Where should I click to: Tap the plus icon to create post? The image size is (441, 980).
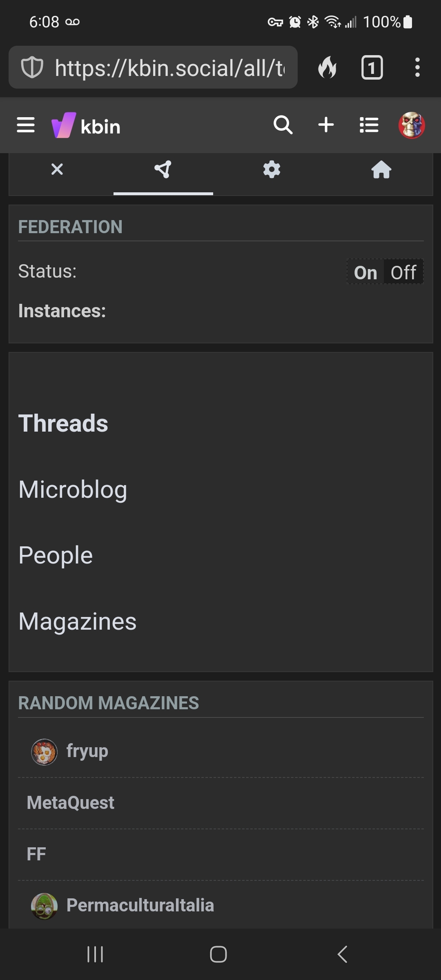(x=326, y=125)
